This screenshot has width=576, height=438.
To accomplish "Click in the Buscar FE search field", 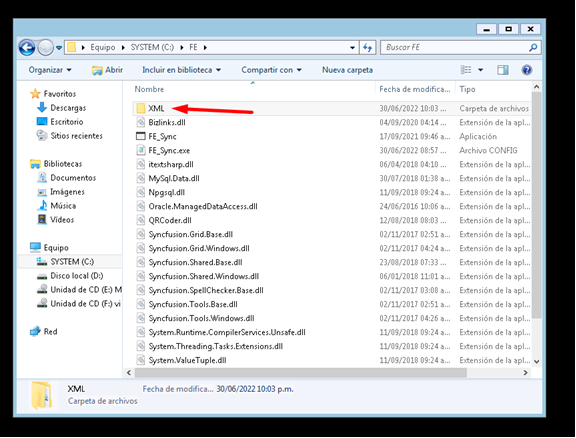I will (456, 47).
